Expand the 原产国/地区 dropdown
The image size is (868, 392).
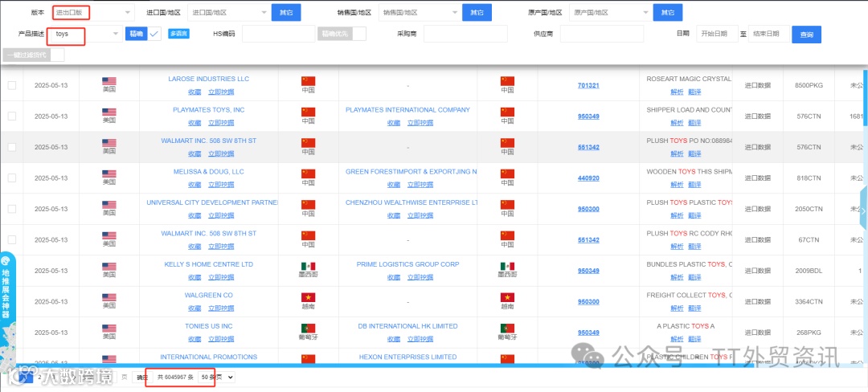coord(611,12)
